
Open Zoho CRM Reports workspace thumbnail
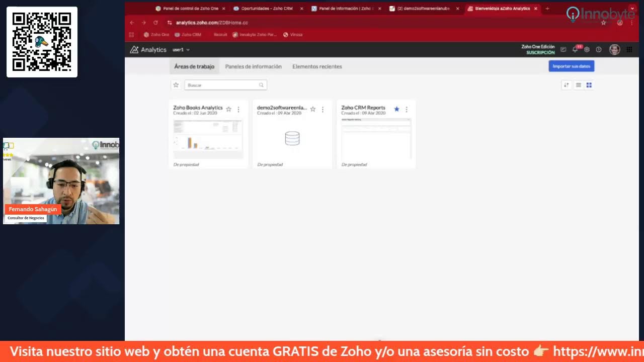coord(376,139)
